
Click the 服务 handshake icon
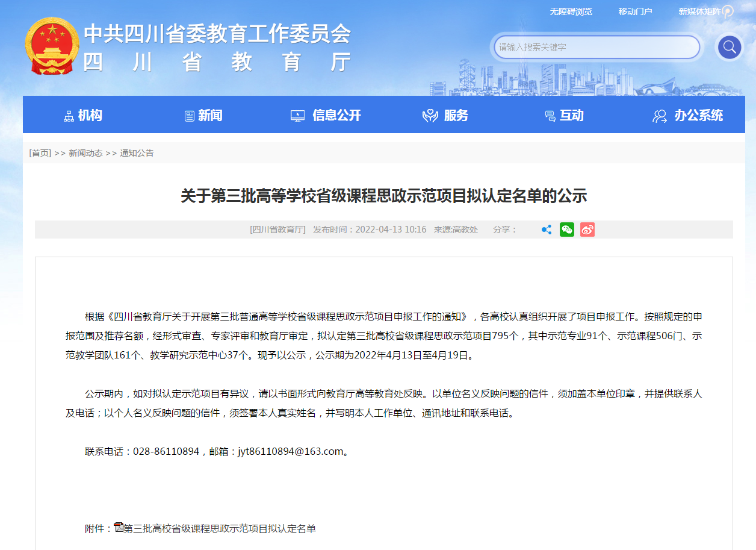coord(430,116)
